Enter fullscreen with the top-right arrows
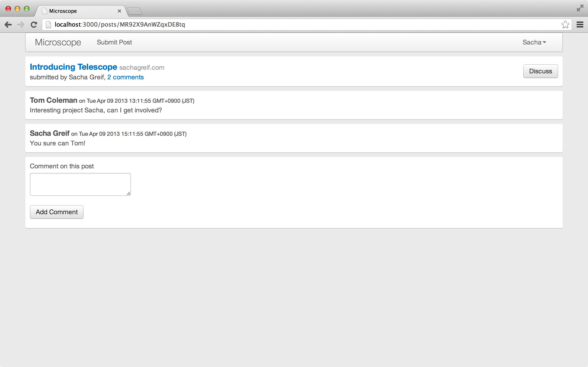 point(580,8)
